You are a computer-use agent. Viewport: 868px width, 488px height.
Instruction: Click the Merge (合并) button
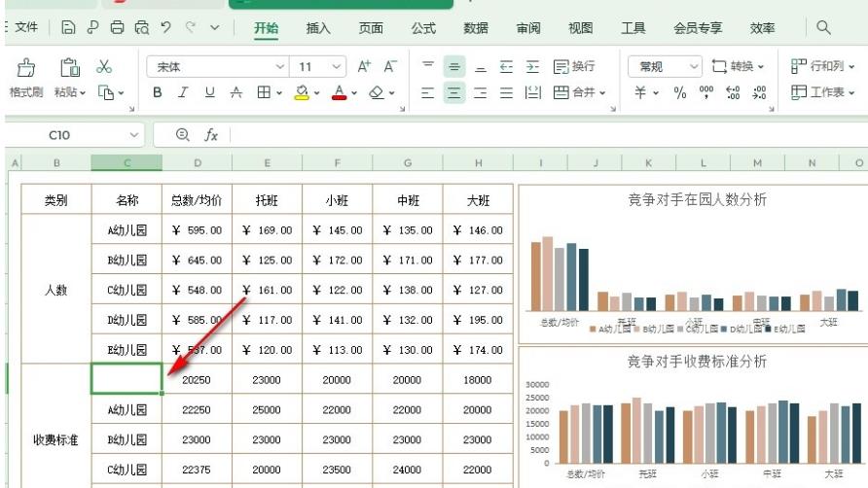(x=574, y=92)
